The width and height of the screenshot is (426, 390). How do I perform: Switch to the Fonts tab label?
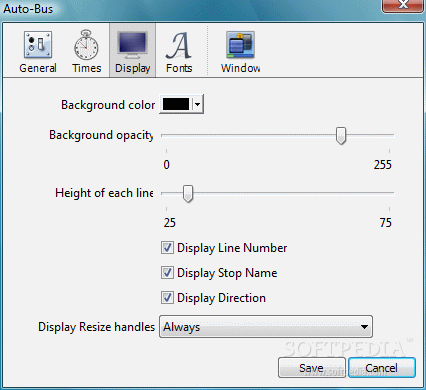pos(179,68)
